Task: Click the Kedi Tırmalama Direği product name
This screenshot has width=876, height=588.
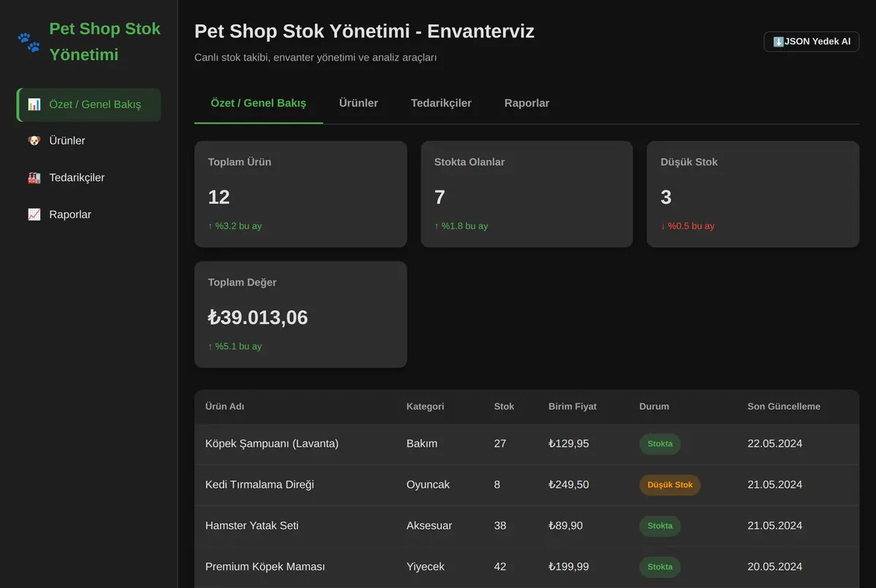Action: [x=260, y=484]
